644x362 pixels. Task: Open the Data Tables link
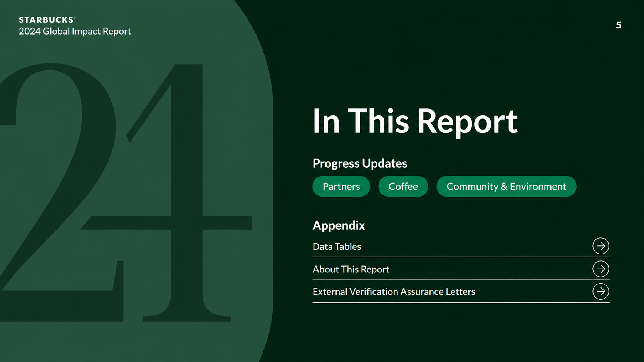click(x=337, y=247)
